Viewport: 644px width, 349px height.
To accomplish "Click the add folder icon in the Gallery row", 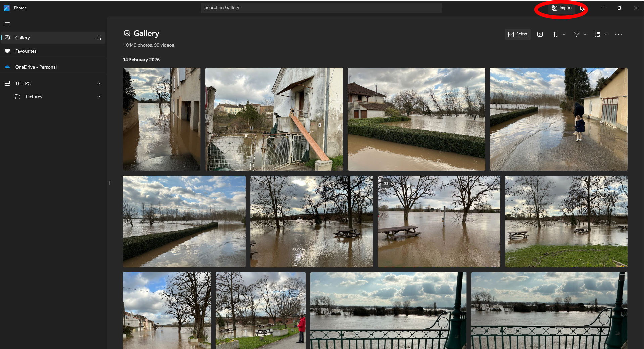I will 99,38.
